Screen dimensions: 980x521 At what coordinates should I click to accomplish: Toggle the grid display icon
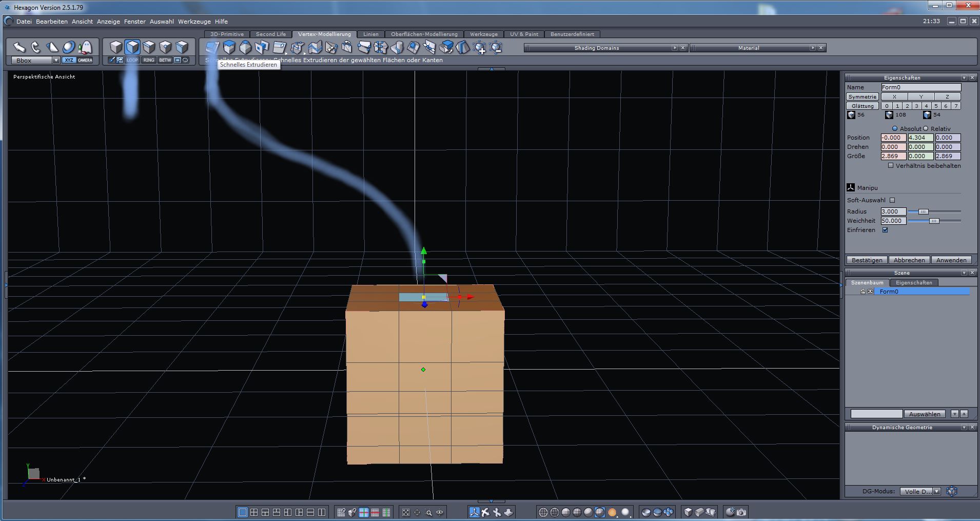363,512
